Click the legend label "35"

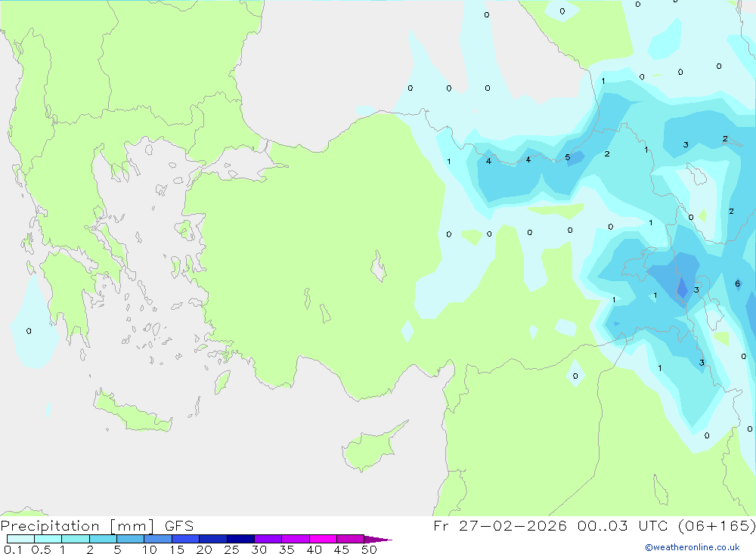[287, 549]
